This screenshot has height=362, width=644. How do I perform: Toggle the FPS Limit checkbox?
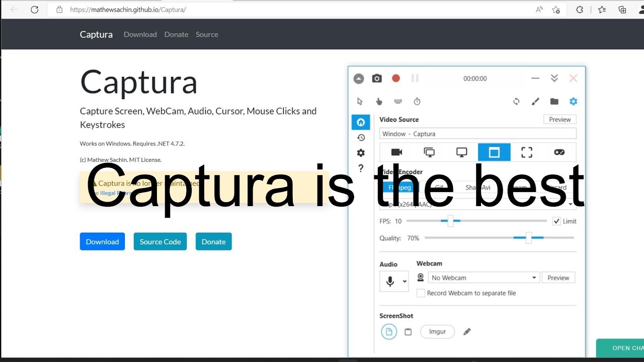556,221
